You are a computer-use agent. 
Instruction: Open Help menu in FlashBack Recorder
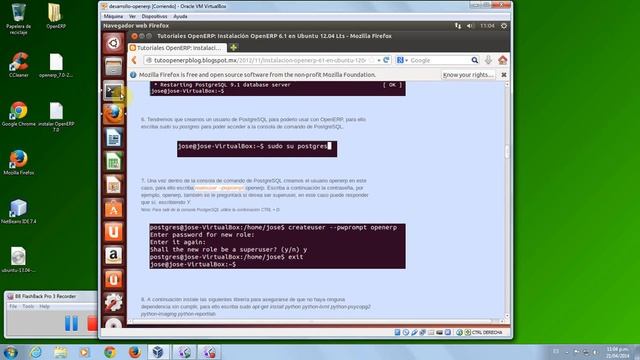click(x=44, y=307)
